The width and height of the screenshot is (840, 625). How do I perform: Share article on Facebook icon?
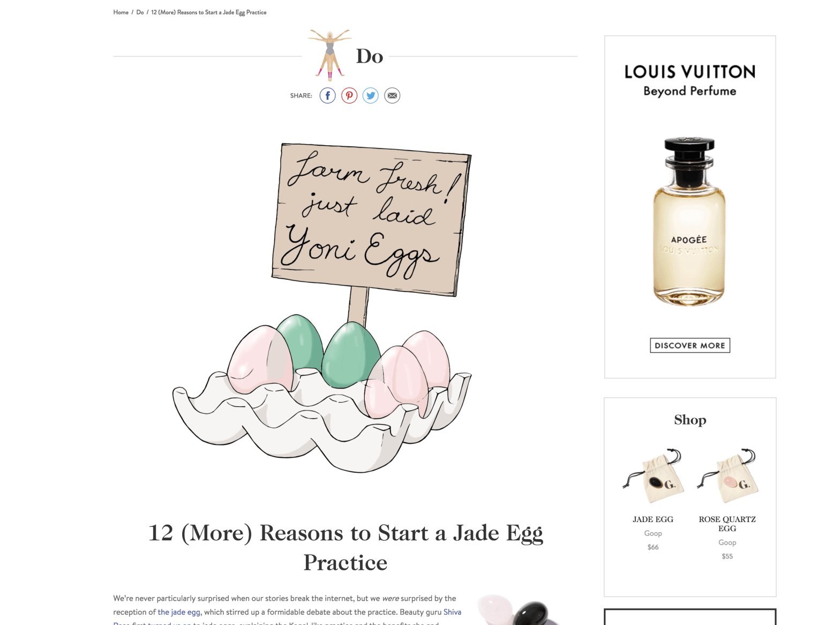327,95
